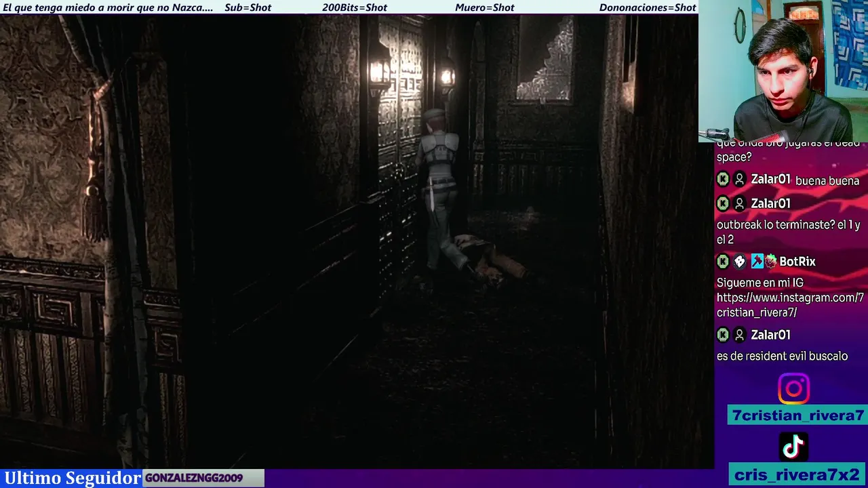
Task: Click Zalar01 username above 'outbreak lo terminaste'
Action: [x=770, y=203]
